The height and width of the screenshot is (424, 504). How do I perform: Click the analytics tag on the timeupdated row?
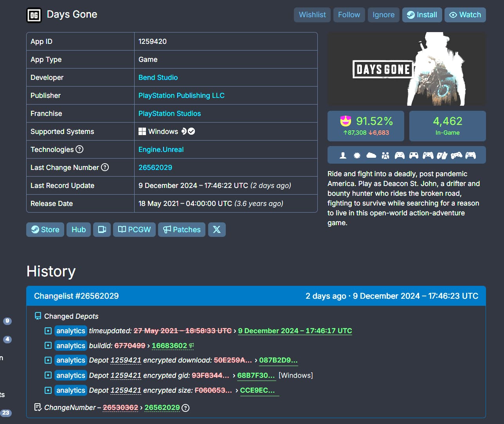pos(70,331)
